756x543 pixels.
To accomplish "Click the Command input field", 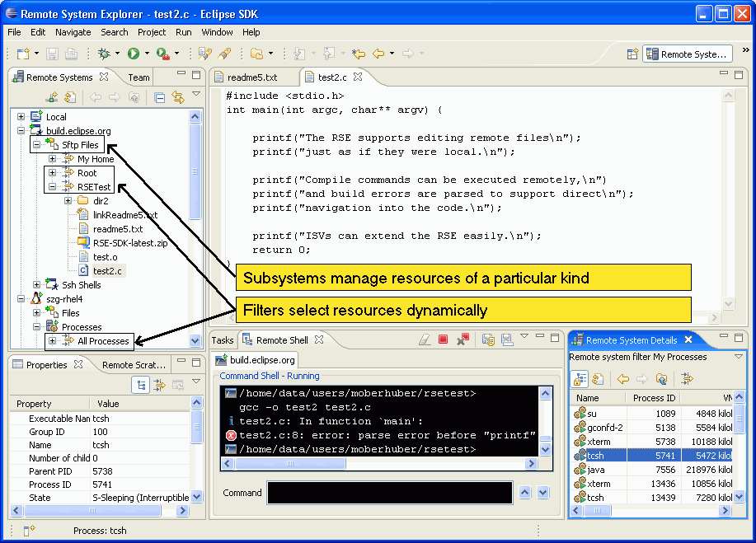I will 389,493.
